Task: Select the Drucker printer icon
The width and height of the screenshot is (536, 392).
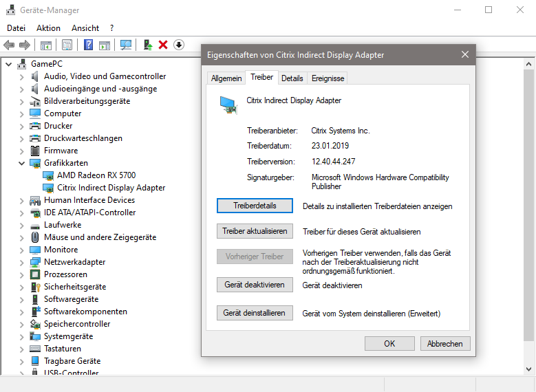Action: pyautogui.click(x=35, y=126)
